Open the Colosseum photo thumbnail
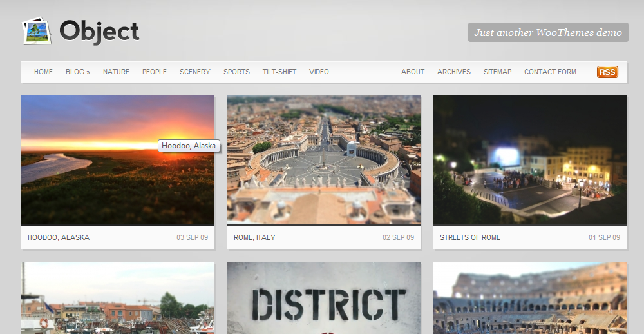Image resolution: width=644 pixels, height=334 pixels. click(x=530, y=298)
